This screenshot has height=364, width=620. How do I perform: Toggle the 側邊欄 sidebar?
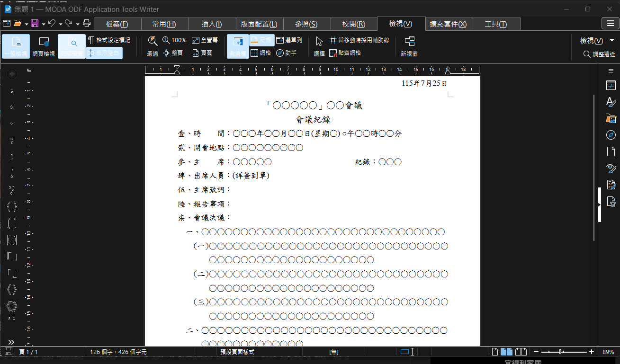(x=238, y=46)
